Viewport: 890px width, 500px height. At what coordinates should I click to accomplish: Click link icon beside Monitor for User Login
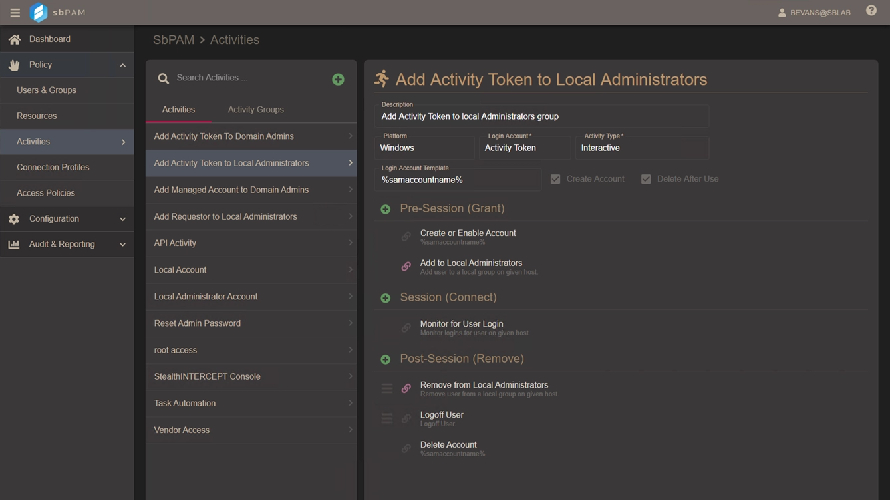point(406,327)
